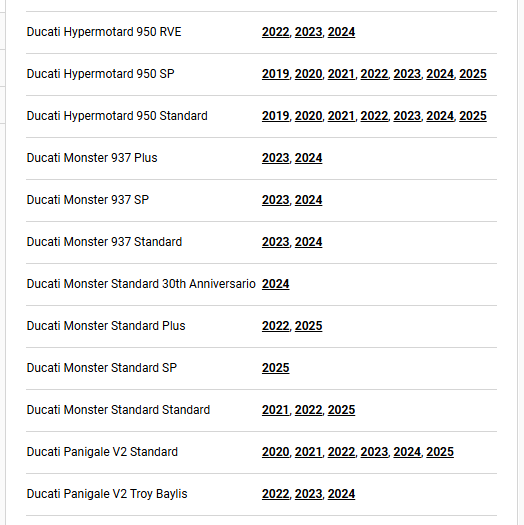Select 2022 for Monster Standard Plus
This screenshot has height=525, width=524.
pyautogui.click(x=276, y=326)
